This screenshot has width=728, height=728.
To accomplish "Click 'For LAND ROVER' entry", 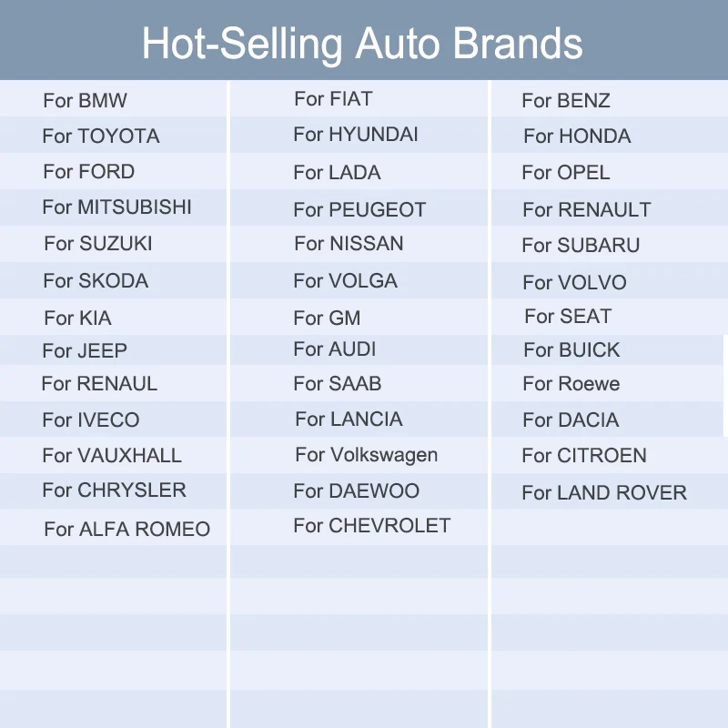I will pos(603,493).
